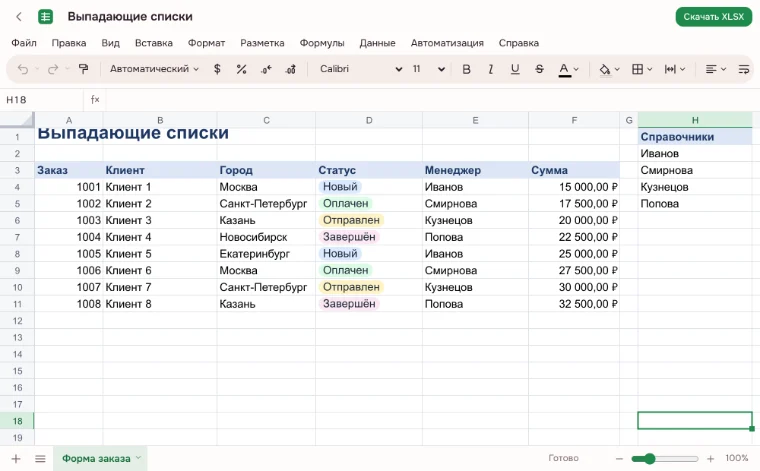
Task: Click the text wrap icon
Action: (744, 69)
